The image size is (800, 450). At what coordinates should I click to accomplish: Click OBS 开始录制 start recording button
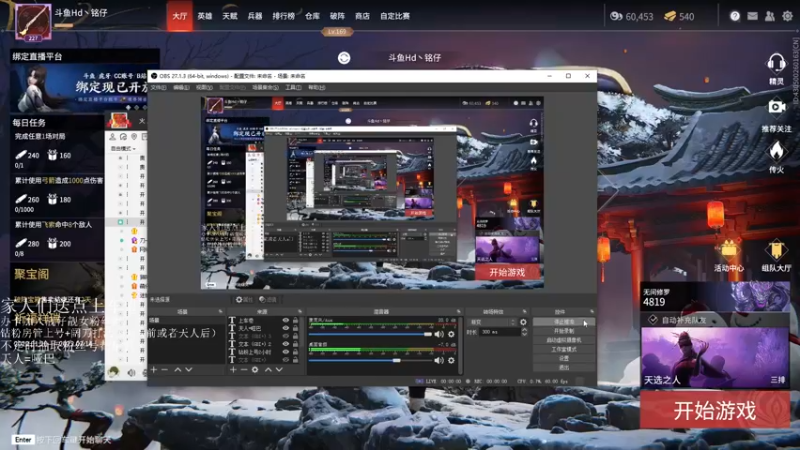[x=564, y=331]
